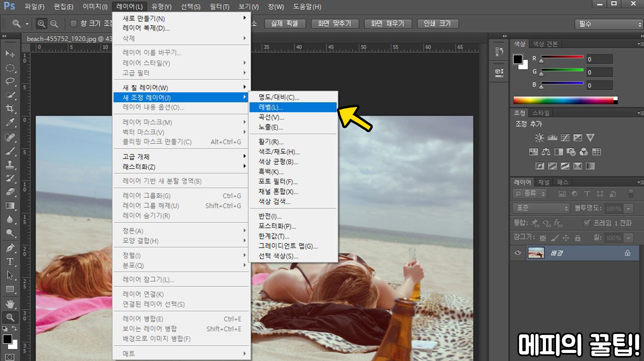Hide the 배경 layer with eye icon
644x361 pixels.
tap(518, 253)
